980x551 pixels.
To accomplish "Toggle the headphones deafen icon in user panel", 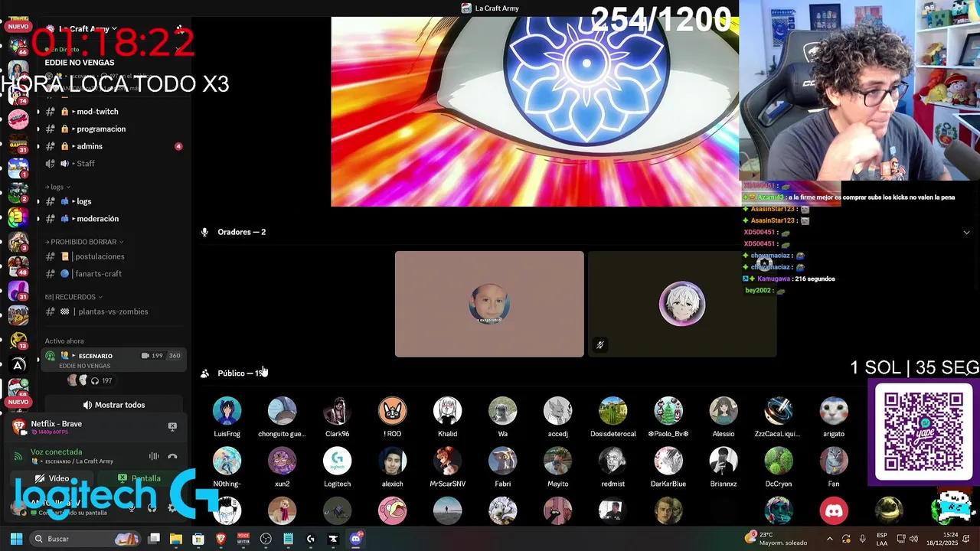I will point(152,508).
